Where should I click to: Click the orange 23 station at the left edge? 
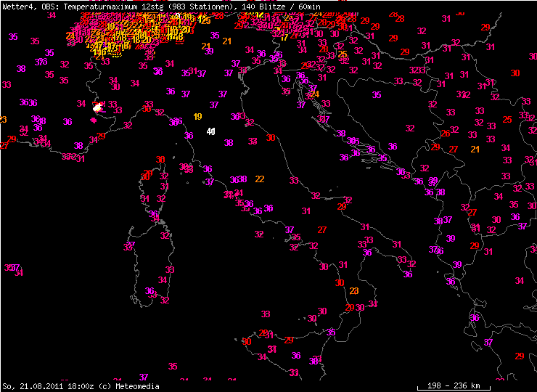(x=3, y=120)
